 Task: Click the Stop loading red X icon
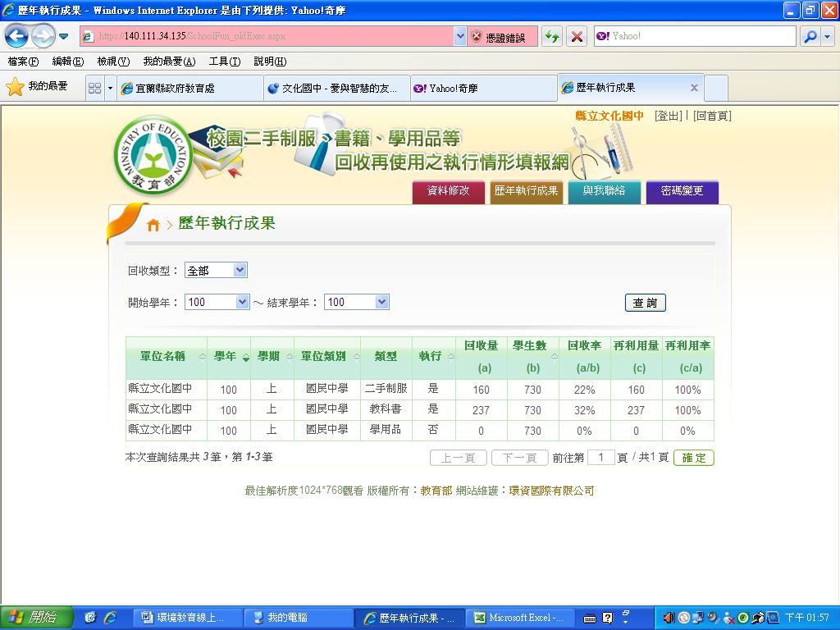point(577,36)
